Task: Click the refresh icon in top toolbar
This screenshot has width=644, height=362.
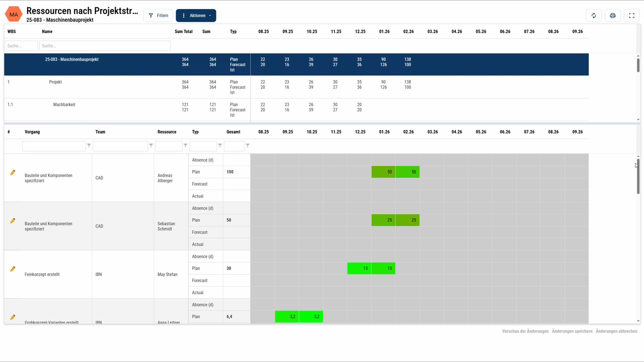Action: pos(594,15)
